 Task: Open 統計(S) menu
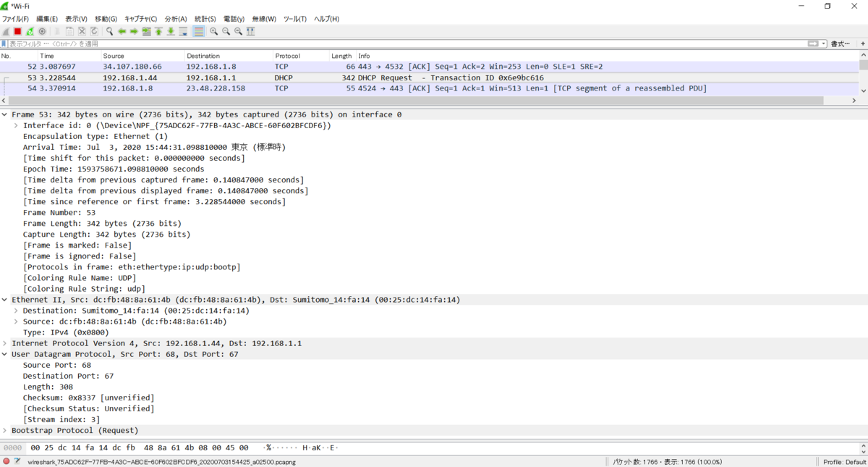(205, 19)
